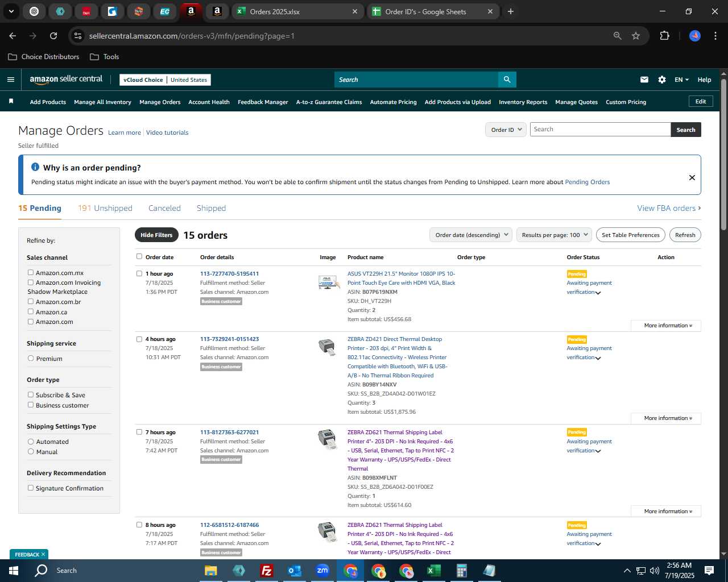Open the EN language dropdown
Screen dimensions: 728x582
pyautogui.click(x=681, y=80)
